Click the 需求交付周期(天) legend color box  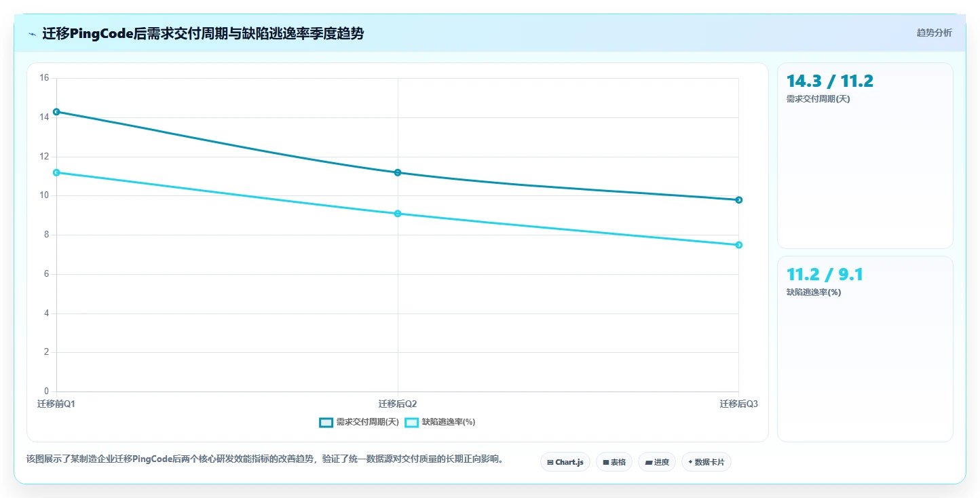point(326,422)
